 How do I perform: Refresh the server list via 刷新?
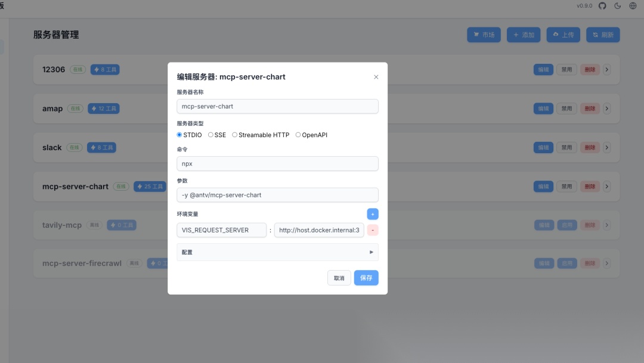pos(603,35)
